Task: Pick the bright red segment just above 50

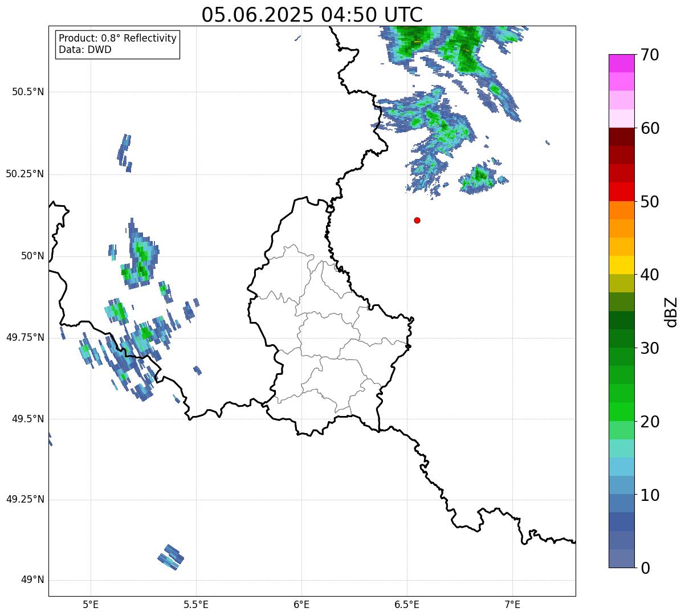Action: (x=622, y=192)
